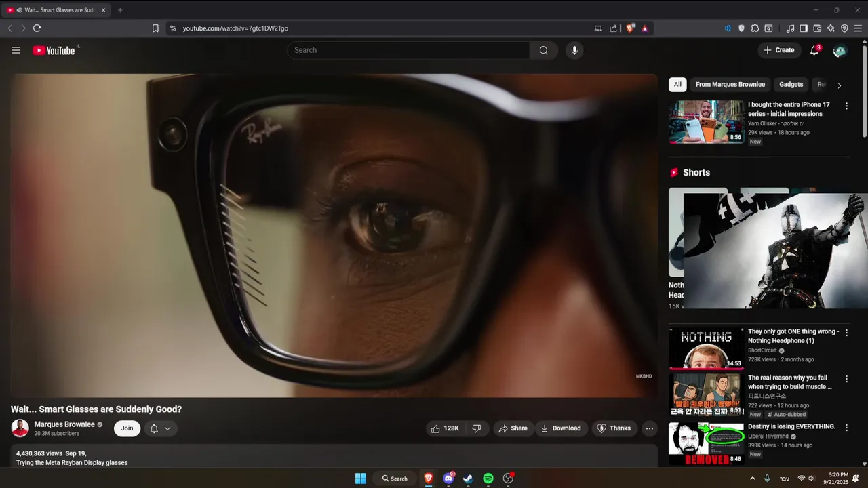This screenshot has width=868, height=488.
Task: Click the video player to pause
Action: pyautogui.click(x=334, y=235)
